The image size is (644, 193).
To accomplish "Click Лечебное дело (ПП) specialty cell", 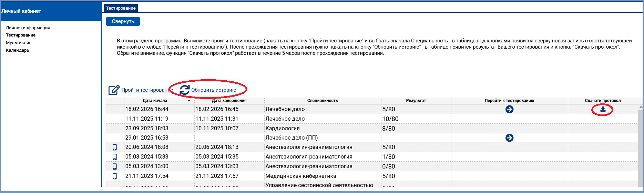I will 323,138.
